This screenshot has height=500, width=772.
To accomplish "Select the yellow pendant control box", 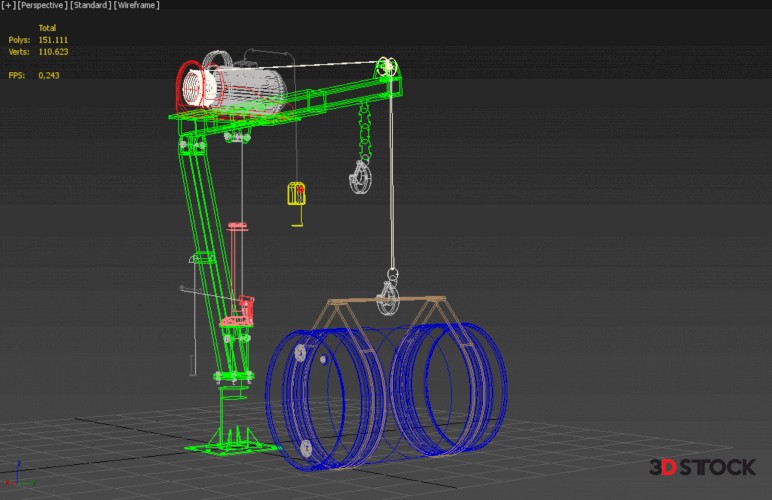I will [x=296, y=193].
